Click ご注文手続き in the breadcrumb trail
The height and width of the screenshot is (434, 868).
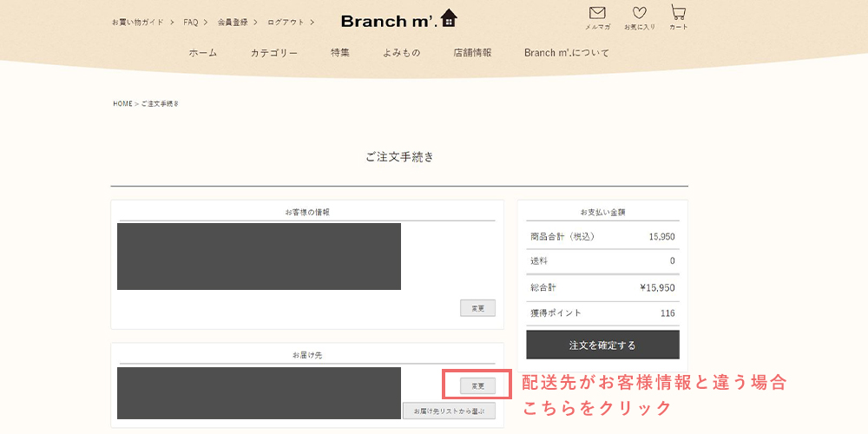[160, 104]
